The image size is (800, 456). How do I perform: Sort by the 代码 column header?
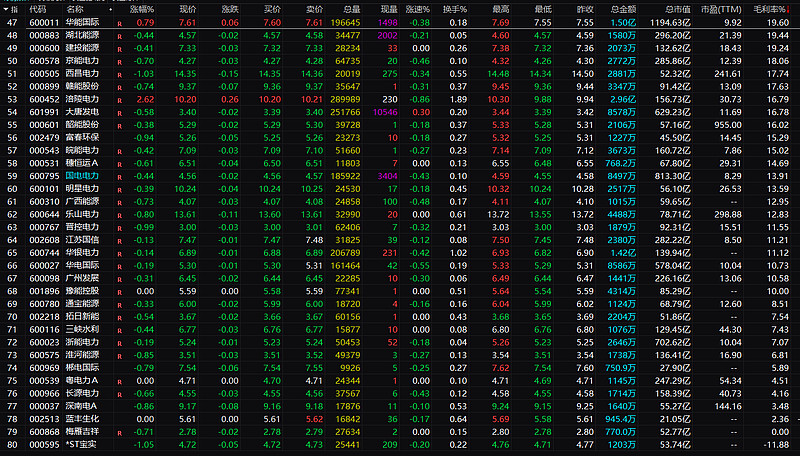pyautogui.click(x=37, y=9)
